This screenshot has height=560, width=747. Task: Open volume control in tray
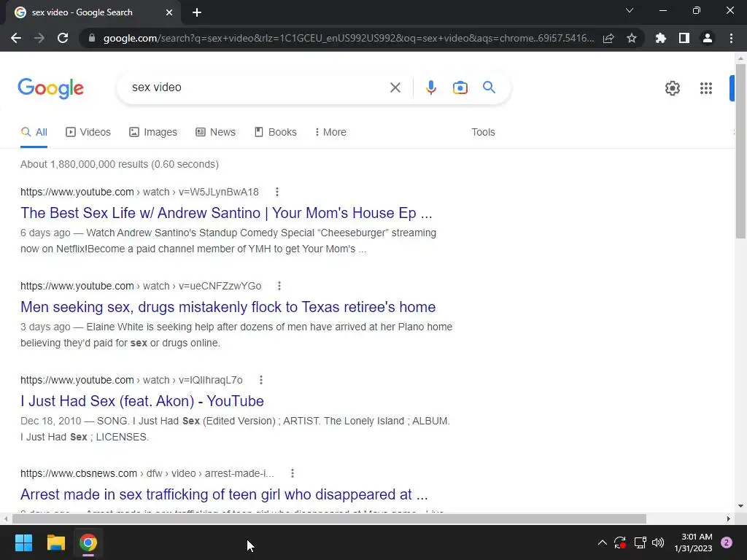pyautogui.click(x=658, y=542)
